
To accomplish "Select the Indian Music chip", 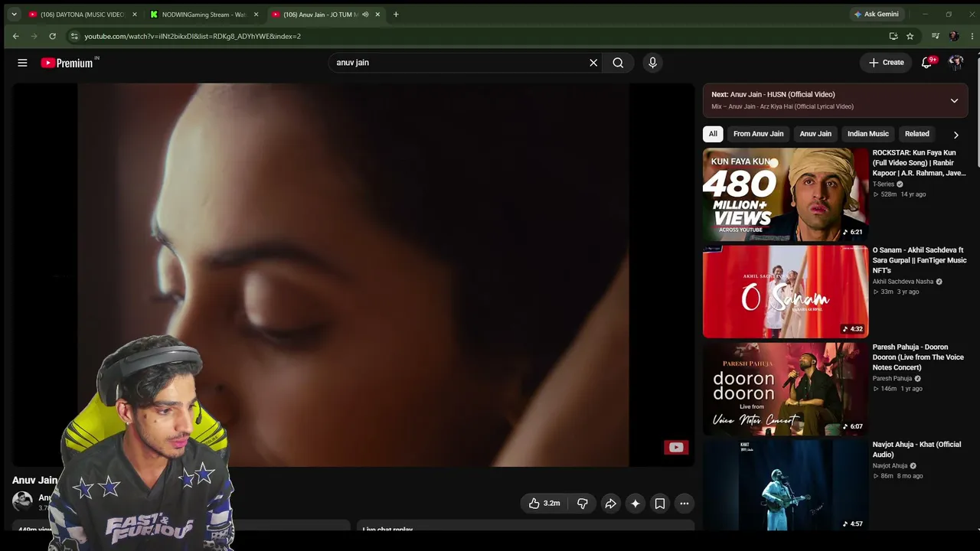I will click(867, 134).
